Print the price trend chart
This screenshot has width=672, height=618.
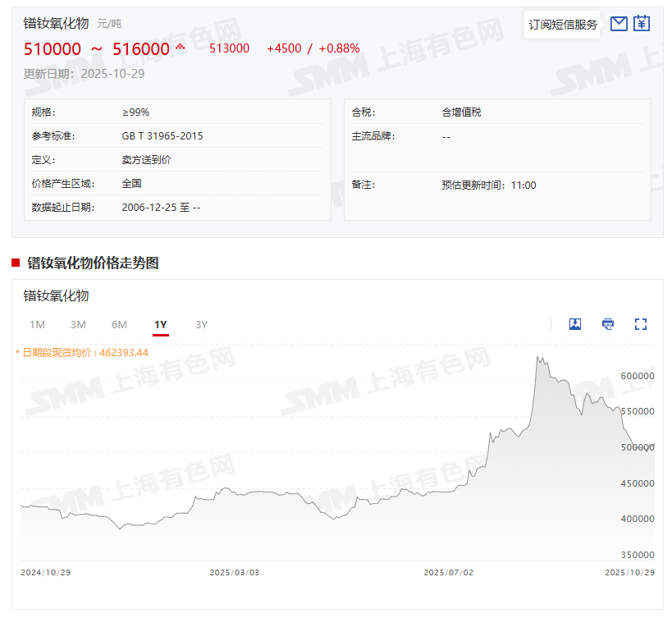coord(608,324)
